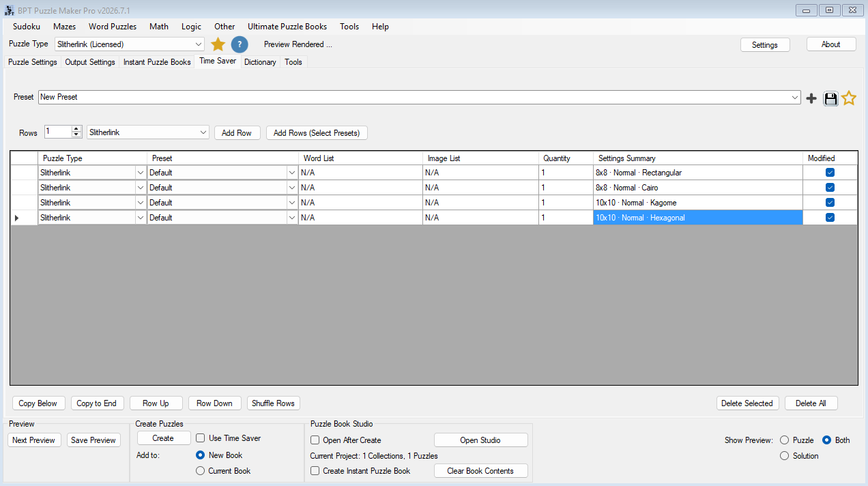The width and height of the screenshot is (868, 486).
Task: Toggle Modified checkbox for 10x10 Kagome row
Action: 830,203
